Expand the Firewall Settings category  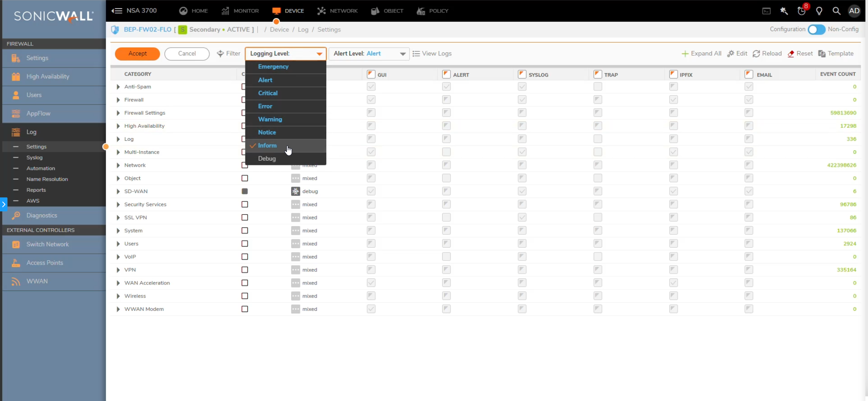(118, 113)
